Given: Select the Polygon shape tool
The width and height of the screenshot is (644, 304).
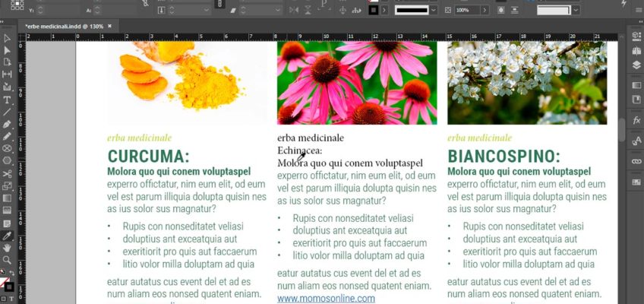Looking at the screenshot, I should (7, 160).
